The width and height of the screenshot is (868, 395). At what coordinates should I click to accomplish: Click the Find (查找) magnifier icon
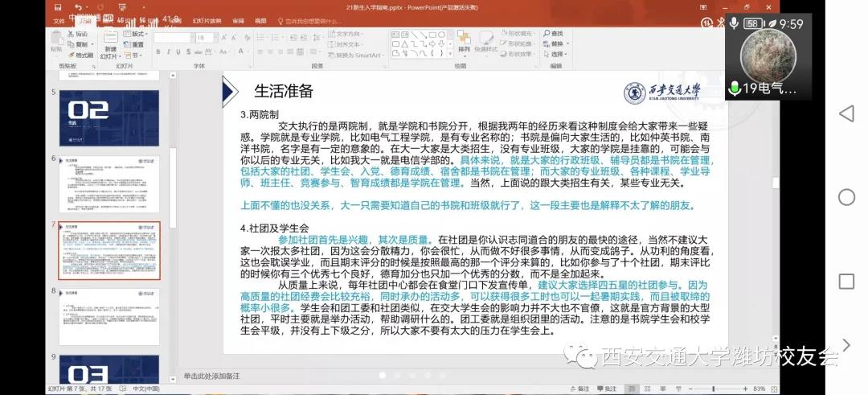(x=554, y=33)
